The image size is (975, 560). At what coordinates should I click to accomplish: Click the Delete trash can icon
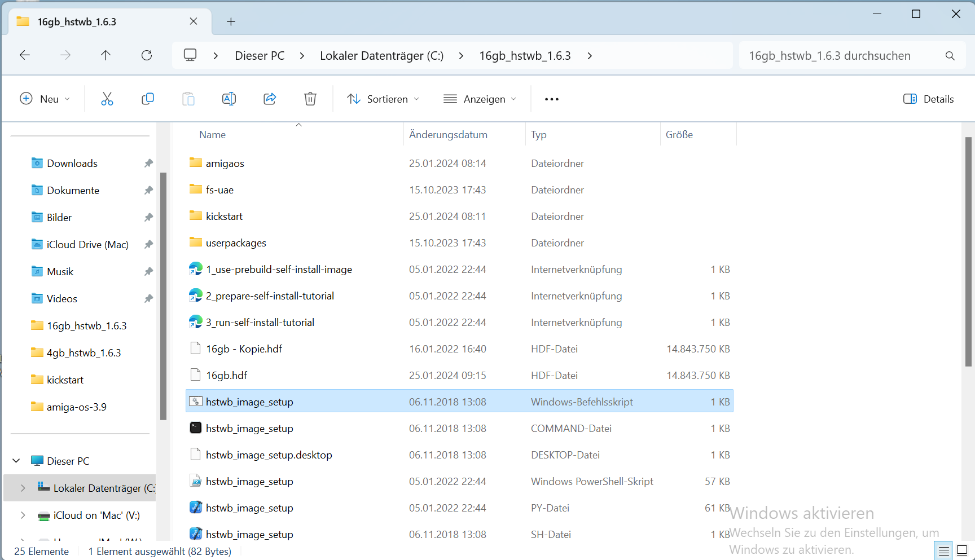click(310, 99)
